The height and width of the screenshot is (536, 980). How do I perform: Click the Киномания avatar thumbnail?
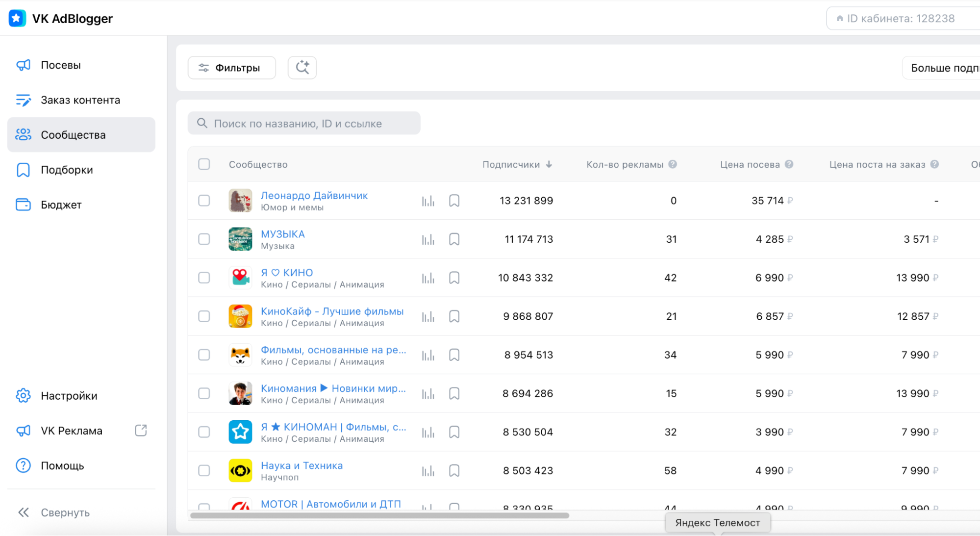point(240,393)
